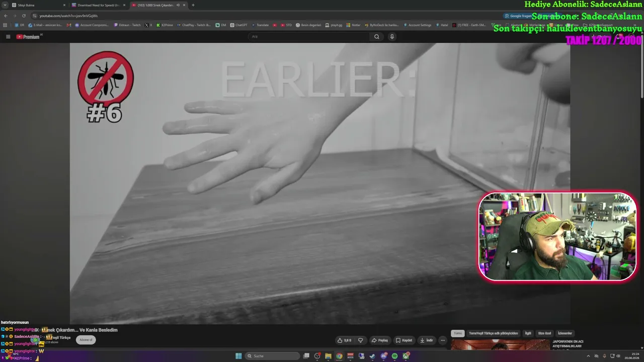
Task: Open the K2Prime bookmark
Action: tap(165, 25)
